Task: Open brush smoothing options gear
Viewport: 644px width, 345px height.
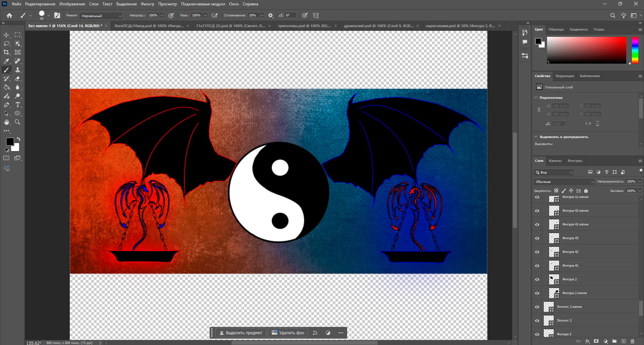Action: click(271, 15)
